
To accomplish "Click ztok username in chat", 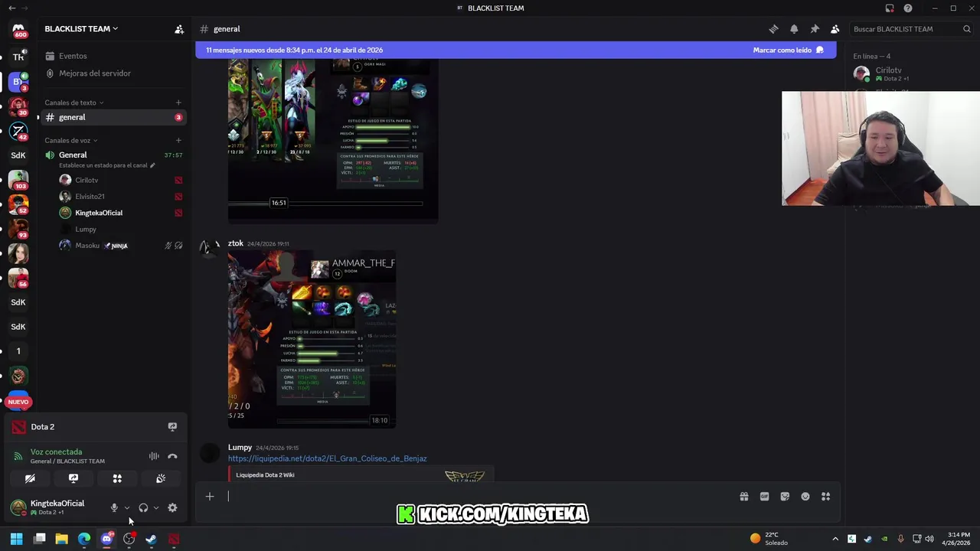I will [x=235, y=243].
